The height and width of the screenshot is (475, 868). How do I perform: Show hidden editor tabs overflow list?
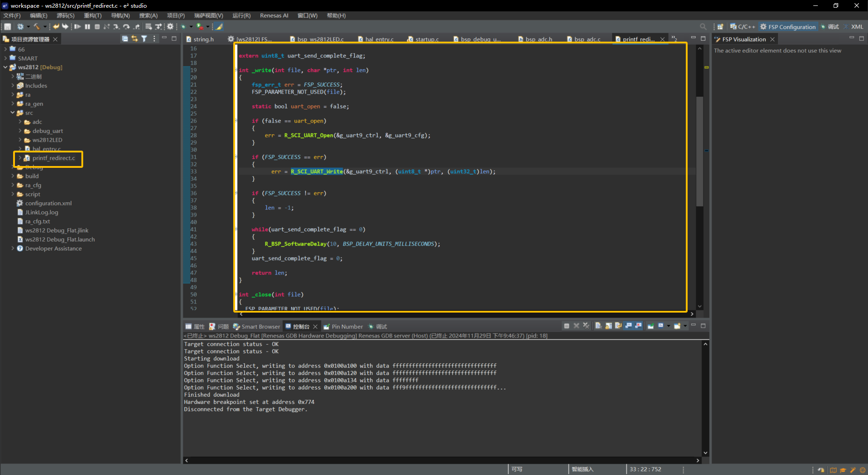pyautogui.click(x=674, y=39)
